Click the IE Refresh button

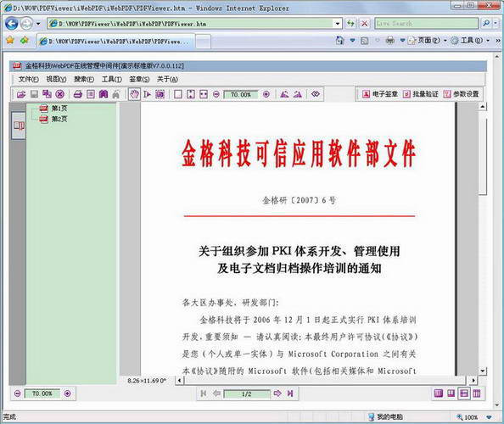[350, 24]
